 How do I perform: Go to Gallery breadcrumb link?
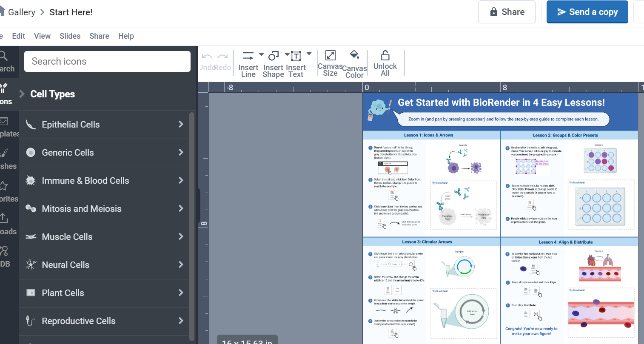pyautogui.click(x=21, y=12)
